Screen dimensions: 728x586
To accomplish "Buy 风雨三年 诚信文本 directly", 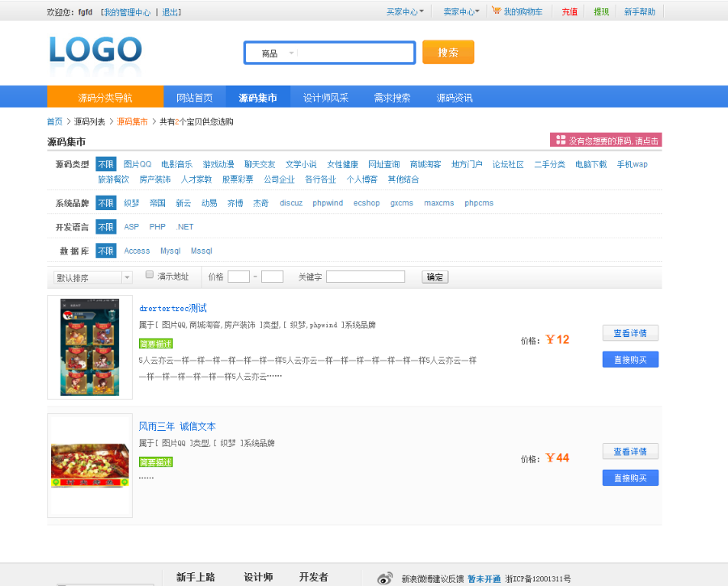I will (x=630, y=478).
